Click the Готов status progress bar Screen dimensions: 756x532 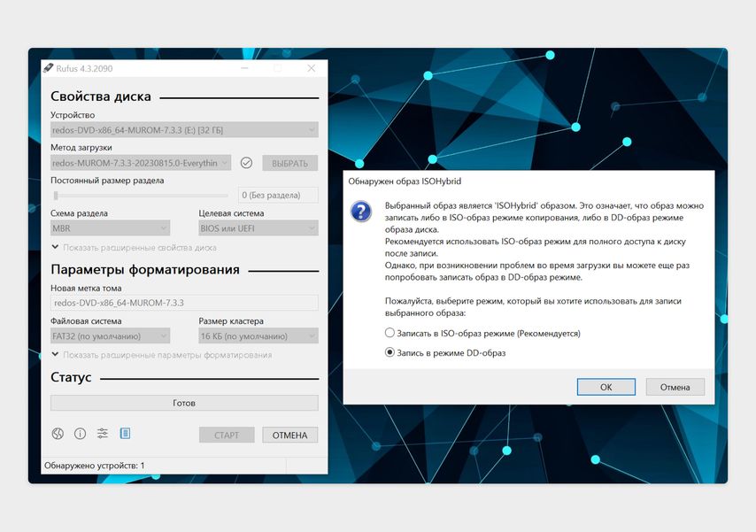click(x=184, y=403)
